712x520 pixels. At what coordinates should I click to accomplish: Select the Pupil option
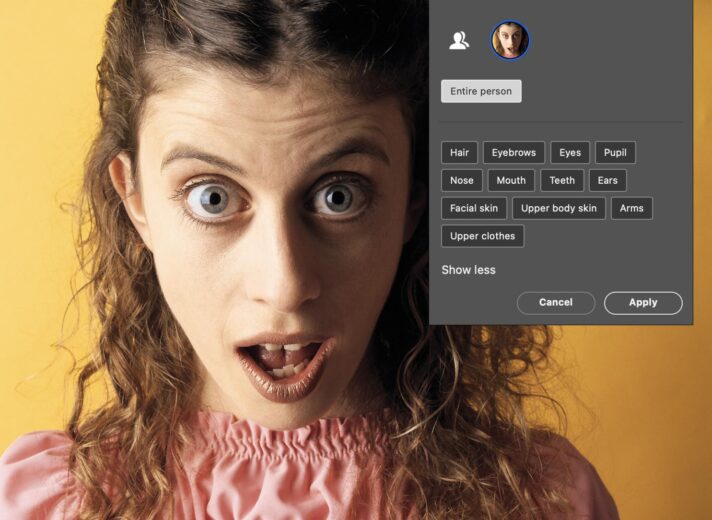tap(615, 153)
